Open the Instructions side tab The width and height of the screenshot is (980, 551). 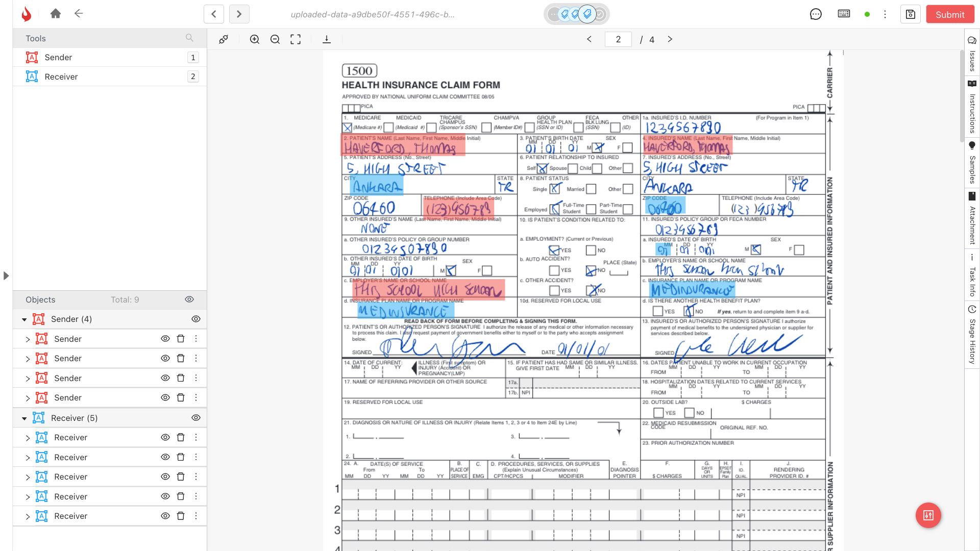972,107
